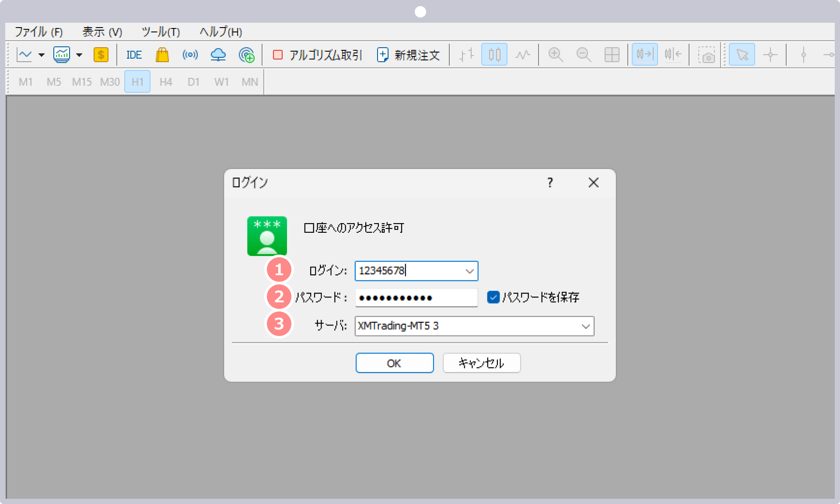Select the candlestick chart display mode
Viewport: 840px width, 504px height.
pyautogui.click(x=494, y=55)
